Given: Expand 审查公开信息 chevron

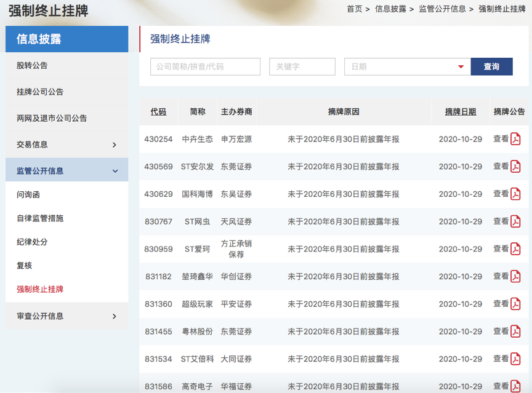Looking at the screenshot, I should click(x=115, y=317).
